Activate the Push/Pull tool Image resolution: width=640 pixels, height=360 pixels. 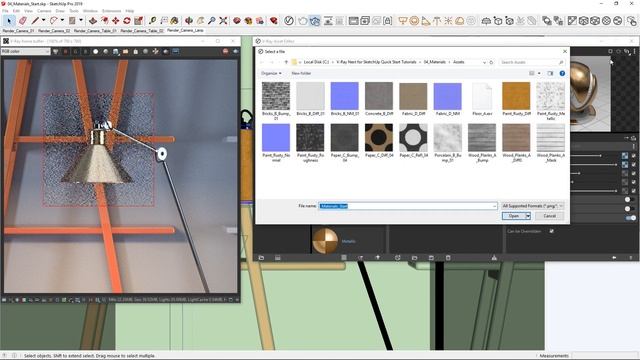(x=93, y=20)
